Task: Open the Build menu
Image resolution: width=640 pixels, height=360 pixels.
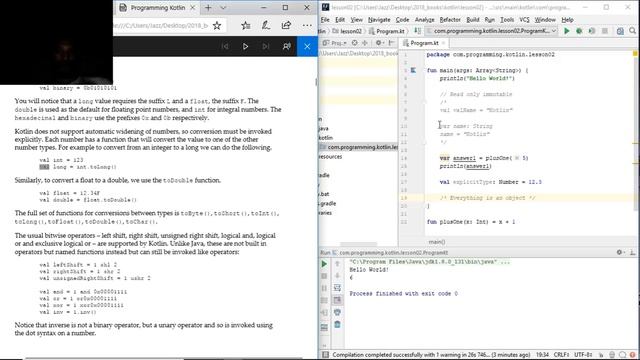Action: (x=473, y=20)
